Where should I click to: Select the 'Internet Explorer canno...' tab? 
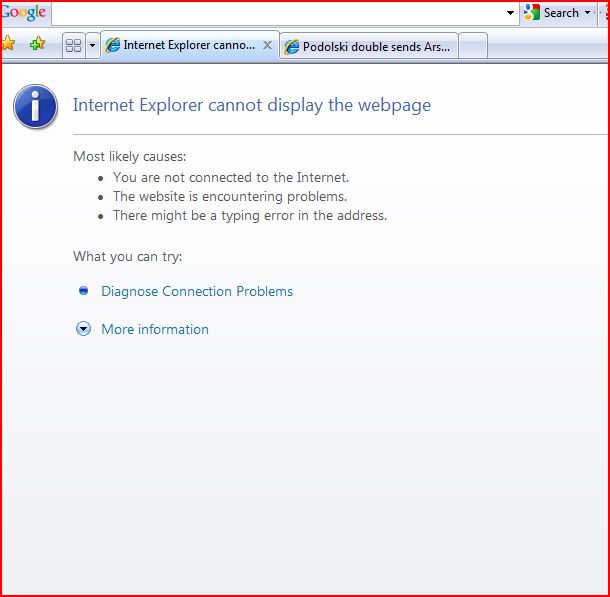[189, 45]
